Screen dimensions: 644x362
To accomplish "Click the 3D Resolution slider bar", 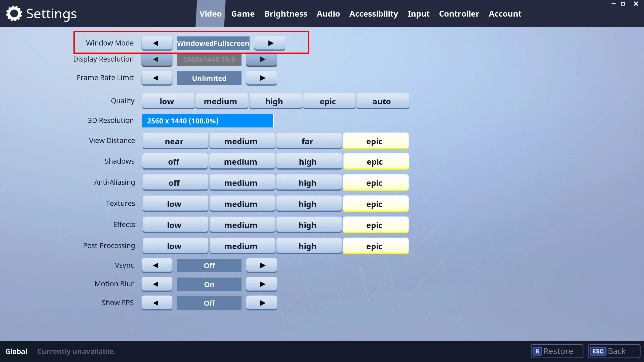I will [x=207, y=121].
